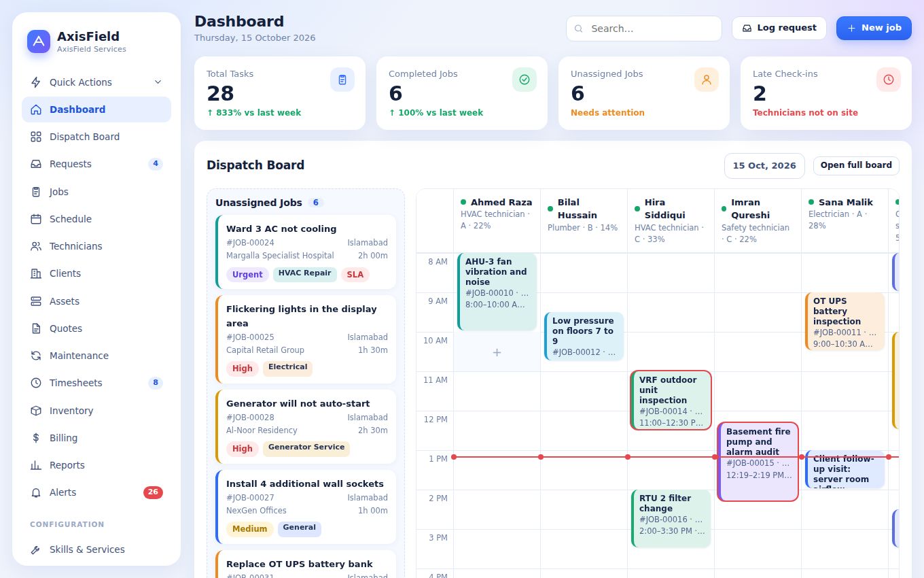Click the plus slot under Ahmed Raza's AHU-3 job
This screenshot has width=924, height=578.
click(497, 352)
